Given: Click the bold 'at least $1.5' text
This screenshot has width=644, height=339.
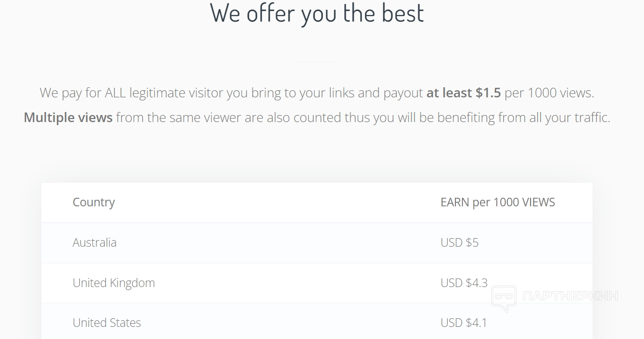Looking at the screenshot, I should pyautogui.click(x=463, y=93).
